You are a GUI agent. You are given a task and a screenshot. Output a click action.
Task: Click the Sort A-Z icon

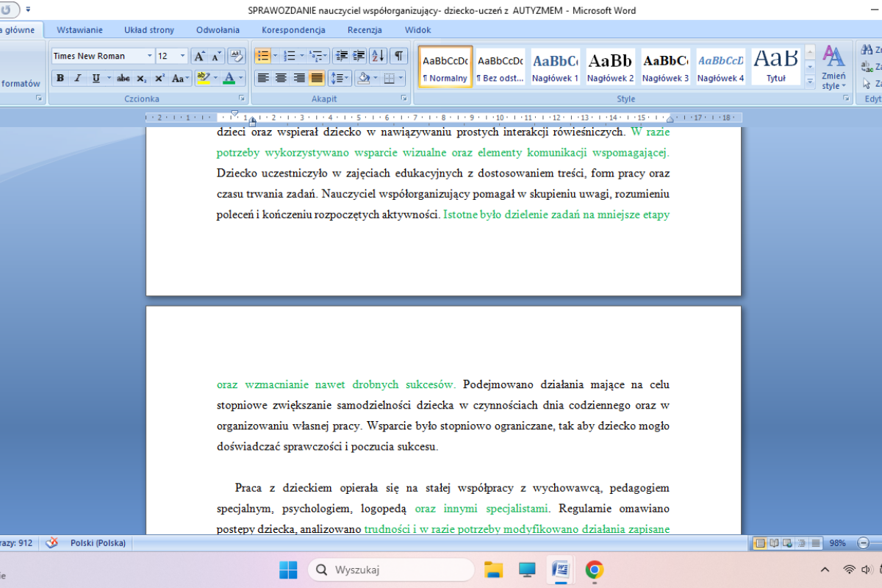point(378,56)
